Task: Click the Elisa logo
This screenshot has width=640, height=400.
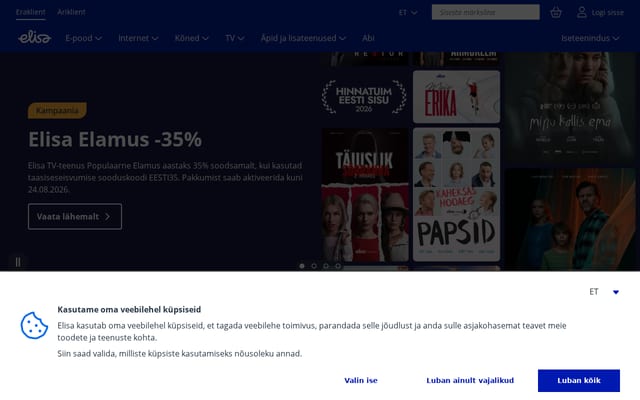Action: click(x=34, y=38)
